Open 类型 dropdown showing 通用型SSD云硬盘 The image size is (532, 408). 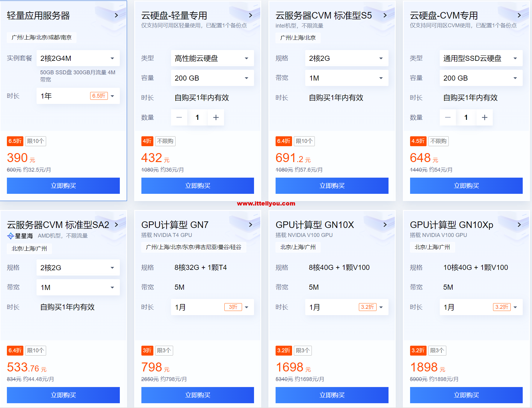(x=481, y=58)
